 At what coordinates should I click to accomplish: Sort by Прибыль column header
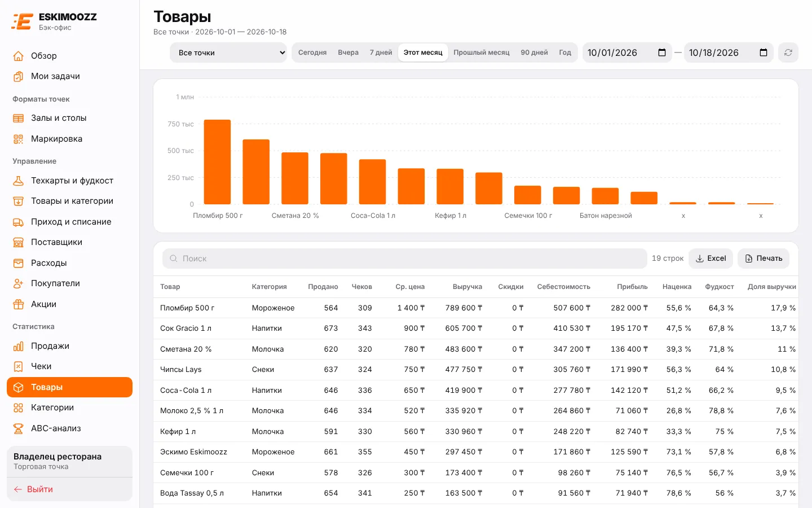pyautogui.click(x=632, y=287)
